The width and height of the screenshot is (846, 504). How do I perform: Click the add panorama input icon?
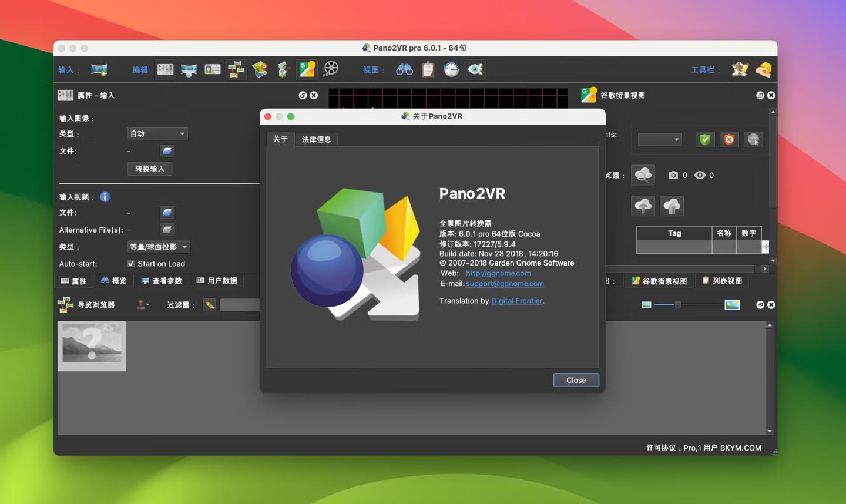[99, 70]
